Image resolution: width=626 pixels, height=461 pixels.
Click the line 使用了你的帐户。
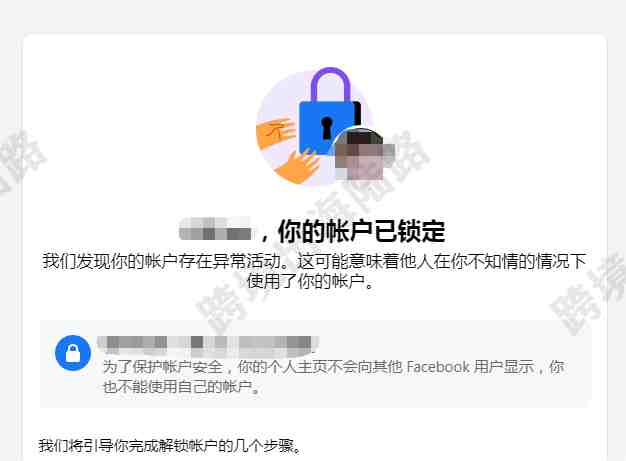[x=310, y=281]
